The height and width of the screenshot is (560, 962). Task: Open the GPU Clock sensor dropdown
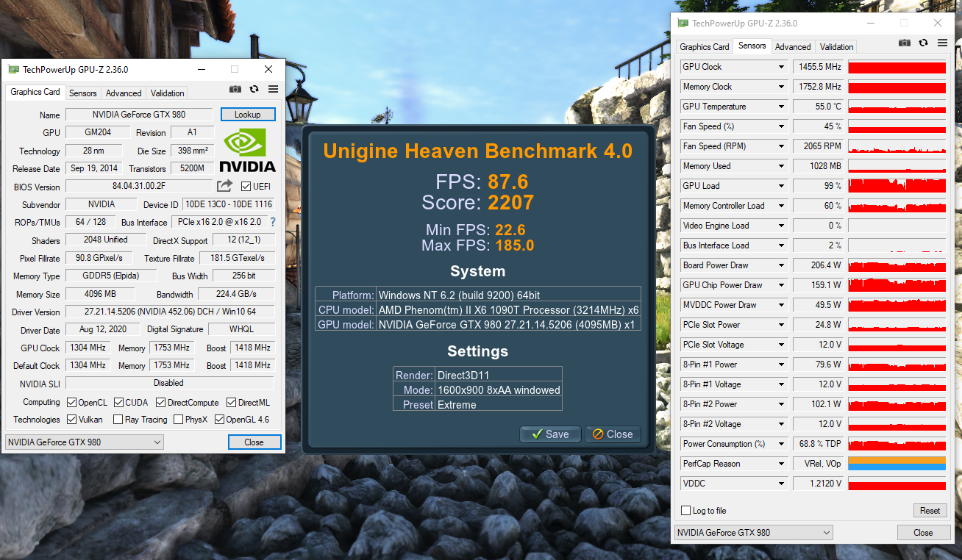click(x=781, y=67)
